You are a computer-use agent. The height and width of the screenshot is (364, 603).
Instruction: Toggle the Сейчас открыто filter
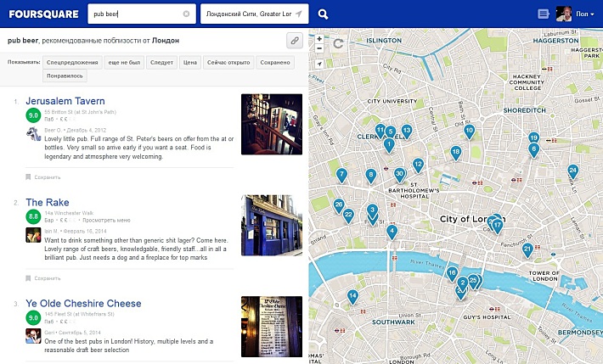229,63
